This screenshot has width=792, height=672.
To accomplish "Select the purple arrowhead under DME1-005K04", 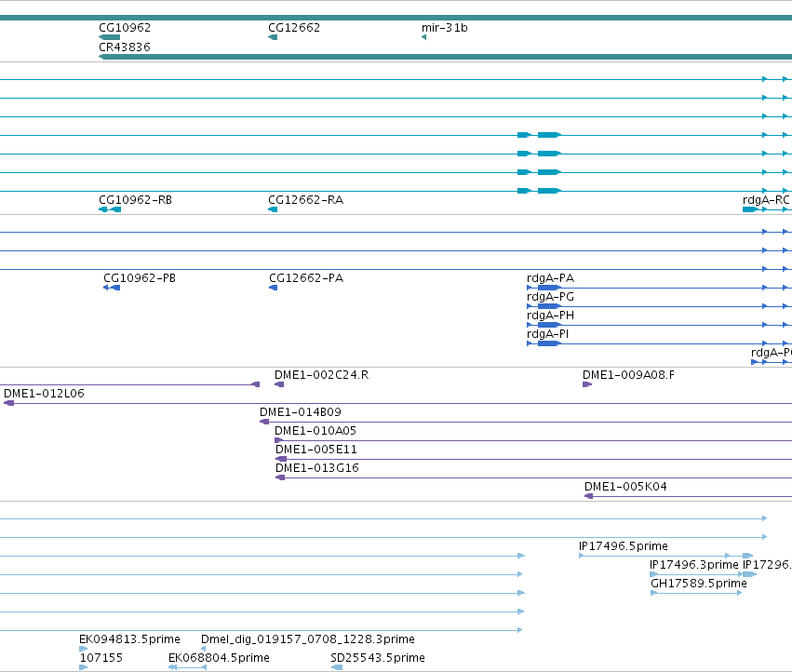I will click(588, 497).
